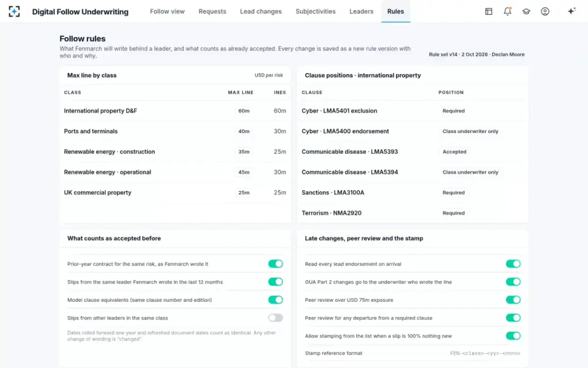Edit max line 60m for International property D&F
Screen dimensions: 588x368
[x=244, y=111]
